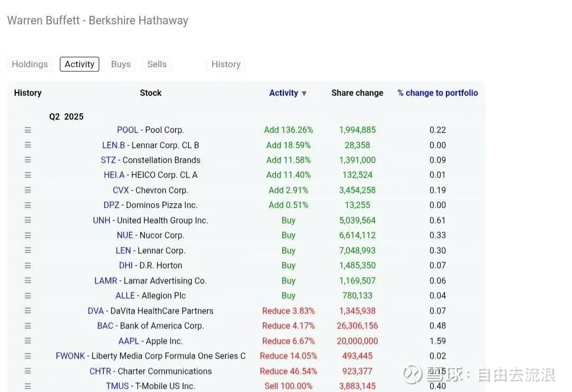572x392 pixels.
Task: Open history icon for LAMR row
Action: point(28,280)
